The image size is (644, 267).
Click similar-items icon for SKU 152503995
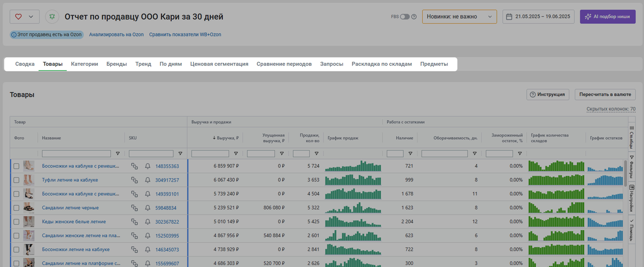(x=134, y=236)
